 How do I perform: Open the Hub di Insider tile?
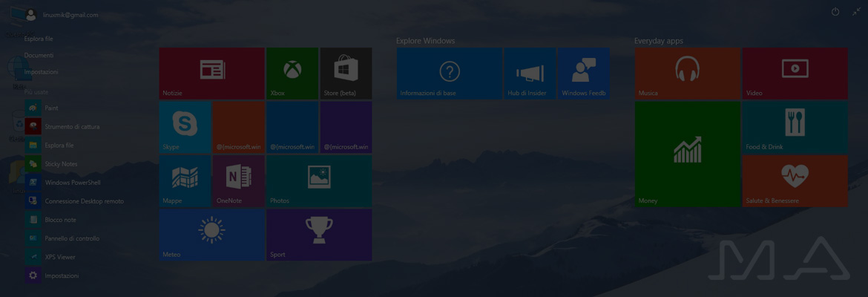(530, 74)
